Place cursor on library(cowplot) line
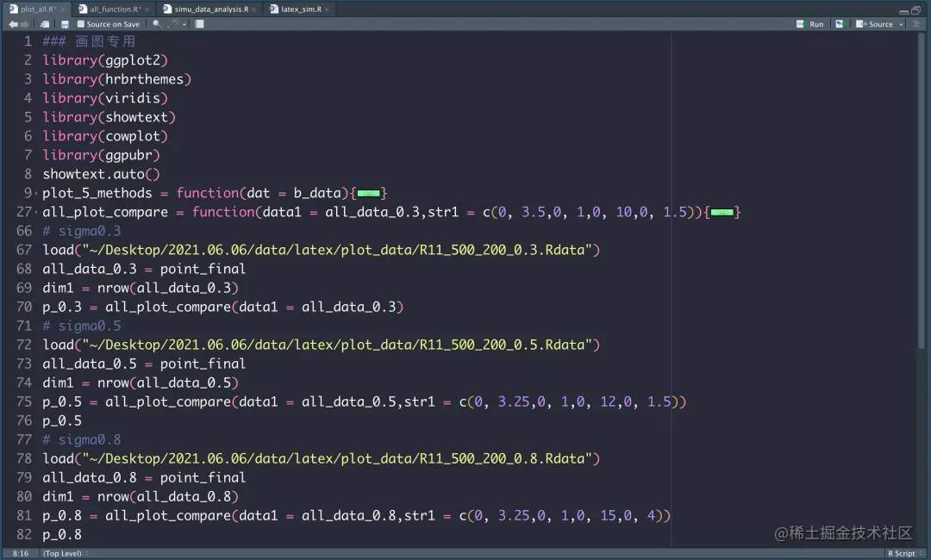The image size is (931, 560). click(x=105, y=136)
